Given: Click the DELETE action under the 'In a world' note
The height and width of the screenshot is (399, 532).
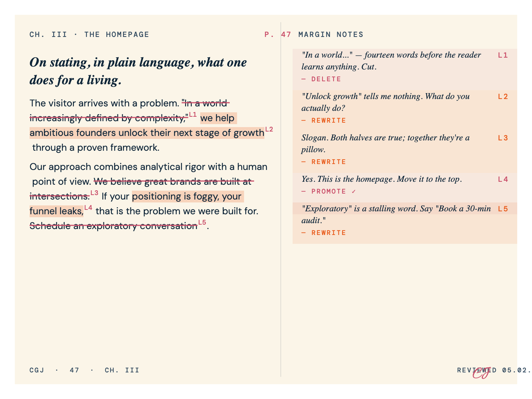Looking at the screenshot, I should pos(321,79).
